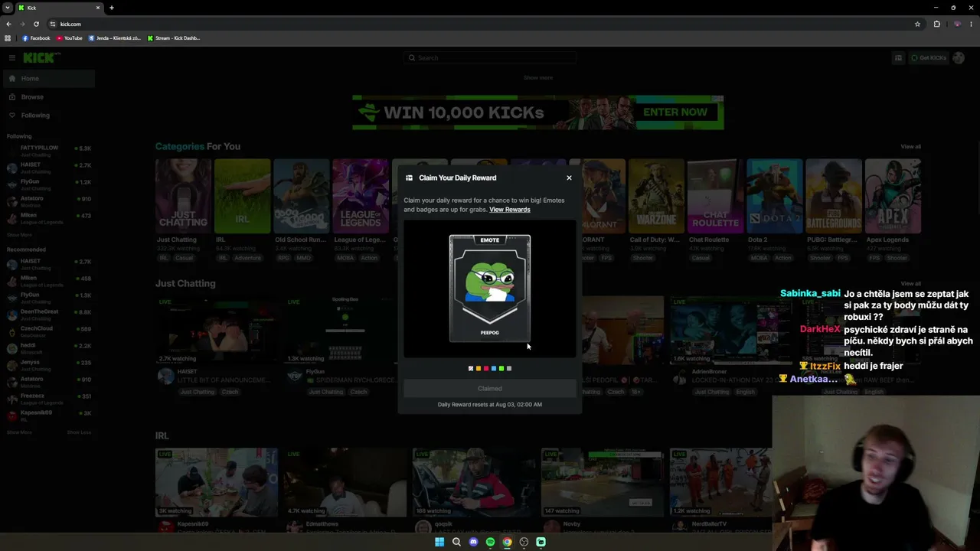The height and width of the screenshot is (551, 980).
Task: Open Jenyss in Recommended list
Action: pyautogui.click(x=49, y=365)
